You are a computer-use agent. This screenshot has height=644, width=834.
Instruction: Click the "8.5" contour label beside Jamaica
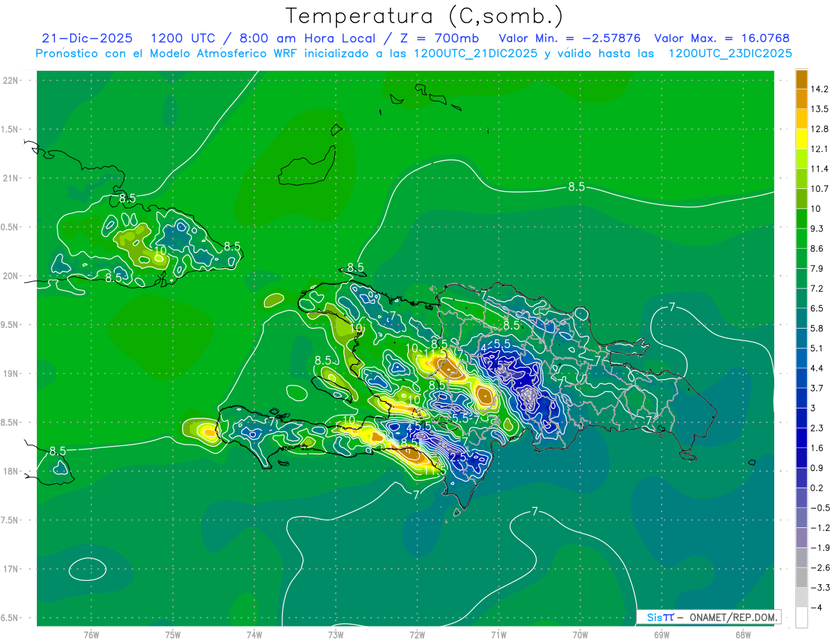pyautogui.click(x=58, y=451)
